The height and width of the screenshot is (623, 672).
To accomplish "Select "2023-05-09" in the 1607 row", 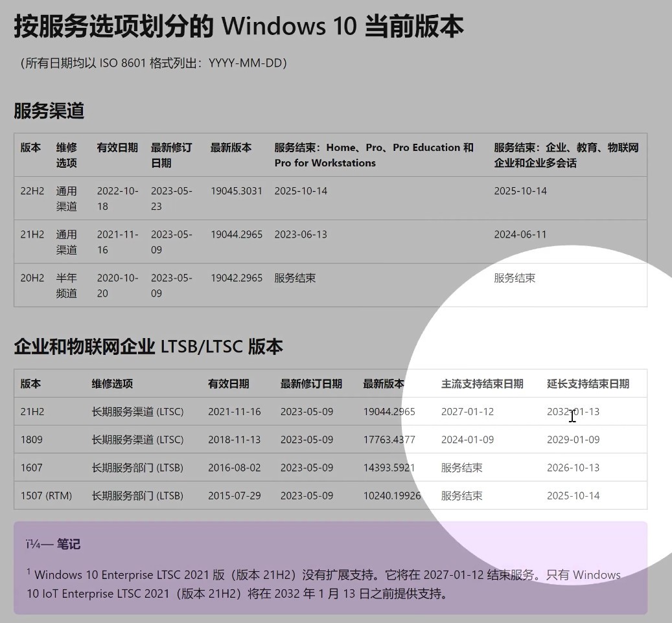I will [x=307, y=468].
